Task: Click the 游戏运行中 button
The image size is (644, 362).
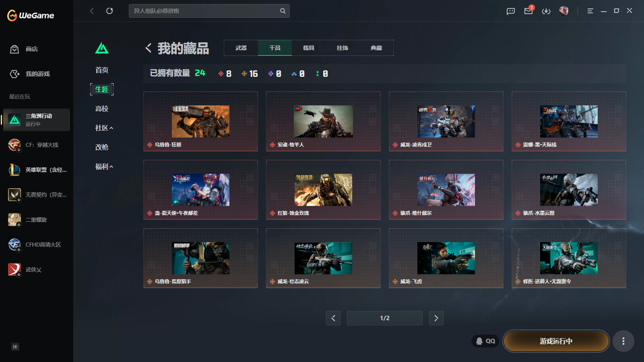Action: [x=556, y=341]
